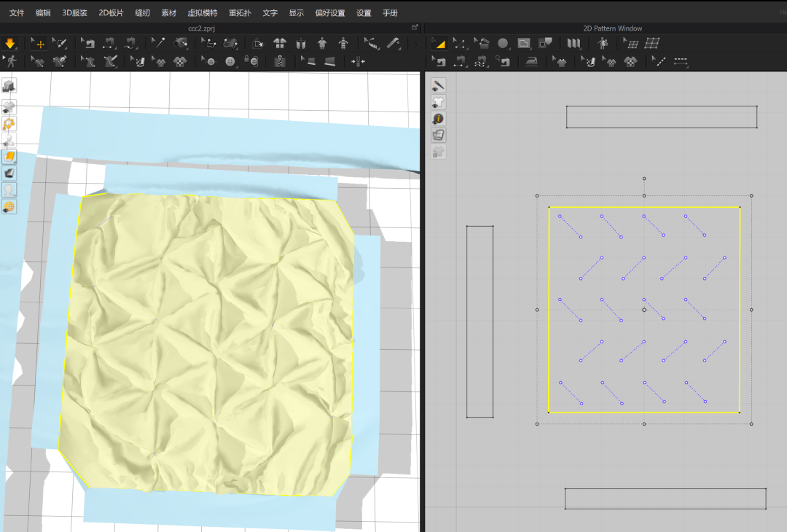The width and height of the screenshot is (787, 532).
Task: Select the Pin (tack) tool
Action: coord(159,44)
